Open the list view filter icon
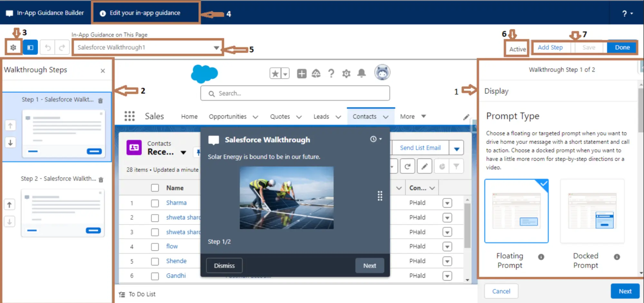 [x=457, y=166]
